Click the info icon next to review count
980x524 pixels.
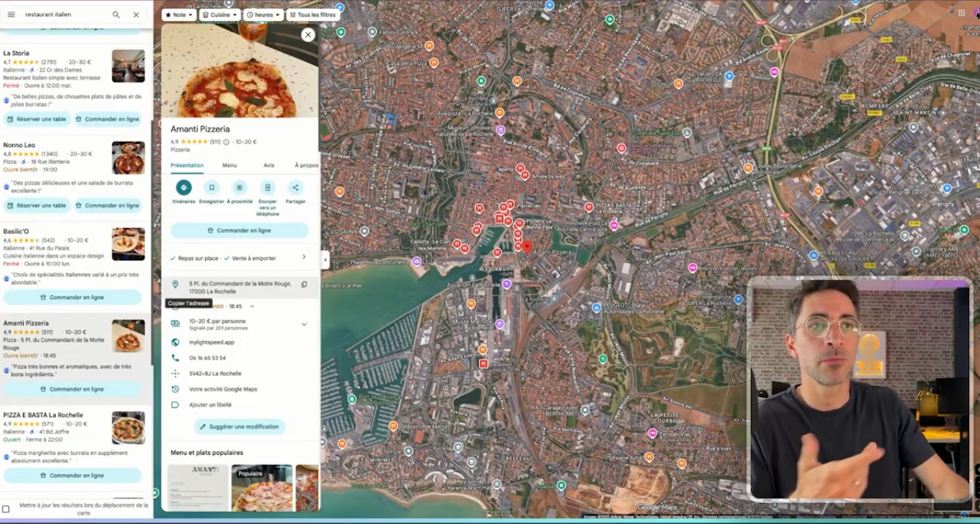226,142
